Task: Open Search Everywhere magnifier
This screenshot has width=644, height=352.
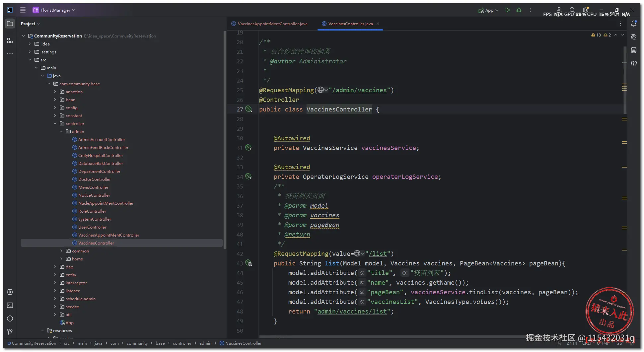Action: [x=572, y=10]
